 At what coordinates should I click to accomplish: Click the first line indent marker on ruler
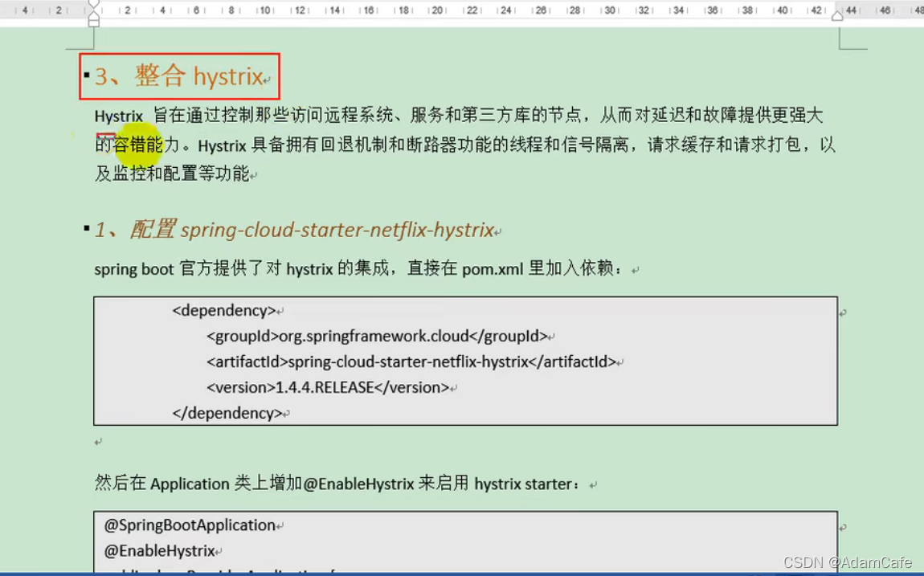pos(94,4)
